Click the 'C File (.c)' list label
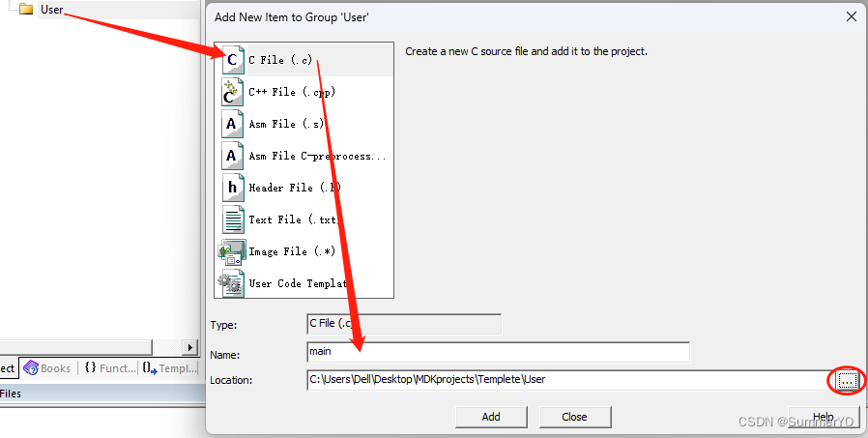 [x=280, y=60]
